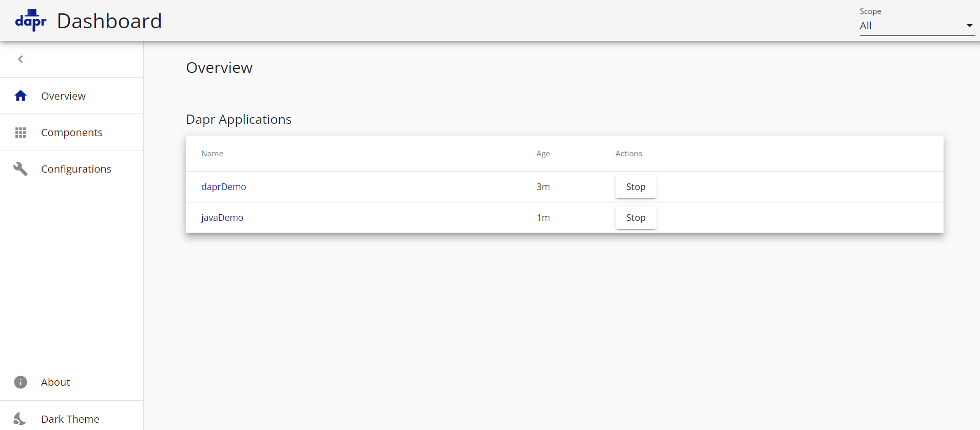Click the Dashboard title in the header
The image size is (980, 430).
point(109,21)
